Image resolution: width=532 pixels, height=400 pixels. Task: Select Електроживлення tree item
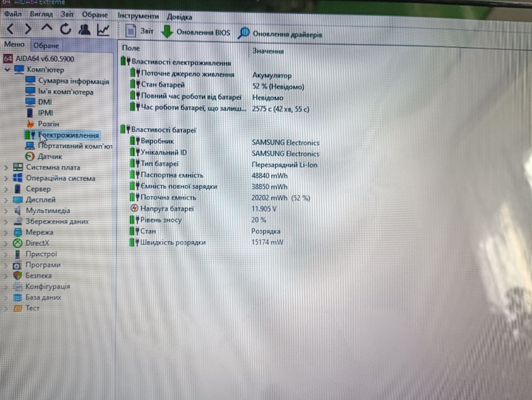pyautogui.click(x=62, y=135)
